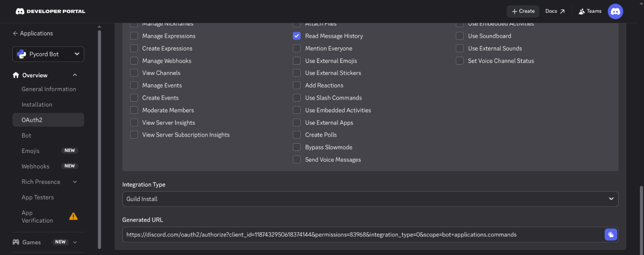Image resolution: width=644 pixels, height=255 pixels.
Task: Open the Teams page
Action: click(x=590, y=11)
